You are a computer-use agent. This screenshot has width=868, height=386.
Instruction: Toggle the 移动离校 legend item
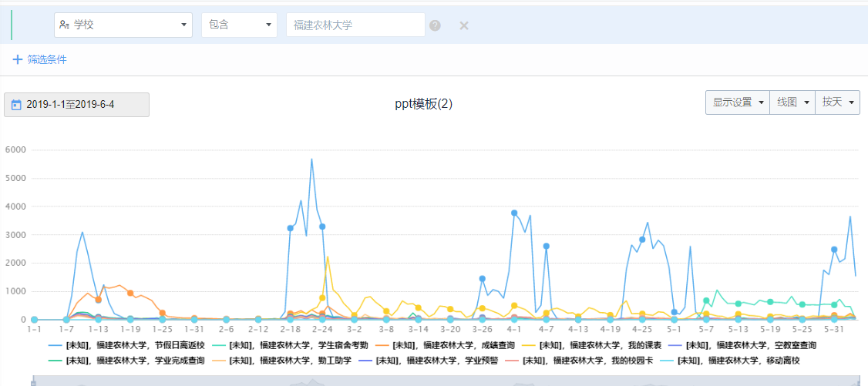(744, 360)
